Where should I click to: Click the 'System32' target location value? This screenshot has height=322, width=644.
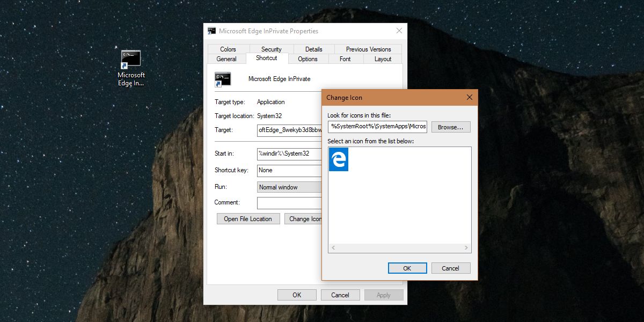click(x=269, y=116)
